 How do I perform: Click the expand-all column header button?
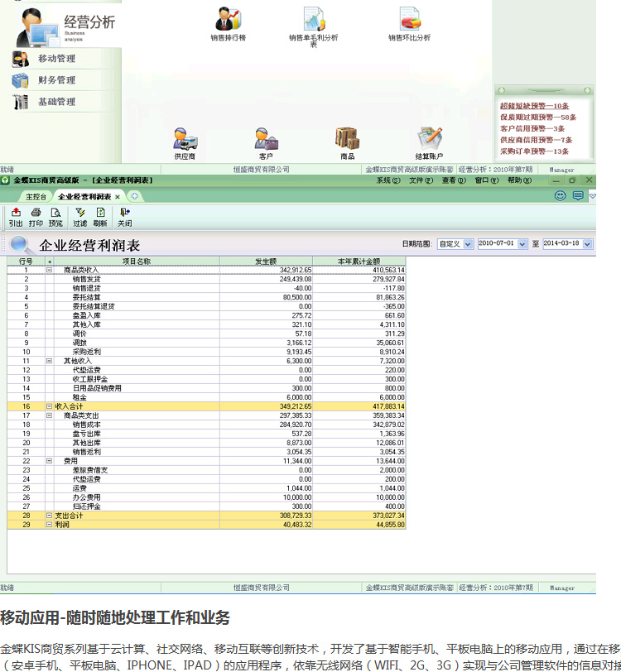[x=50, y=261]
